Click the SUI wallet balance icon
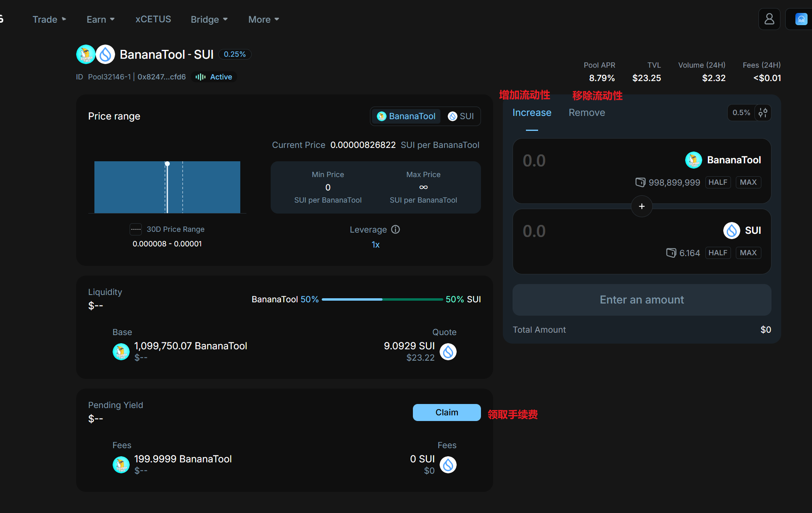This screenshot has height=513, width=812. (671, 253)
